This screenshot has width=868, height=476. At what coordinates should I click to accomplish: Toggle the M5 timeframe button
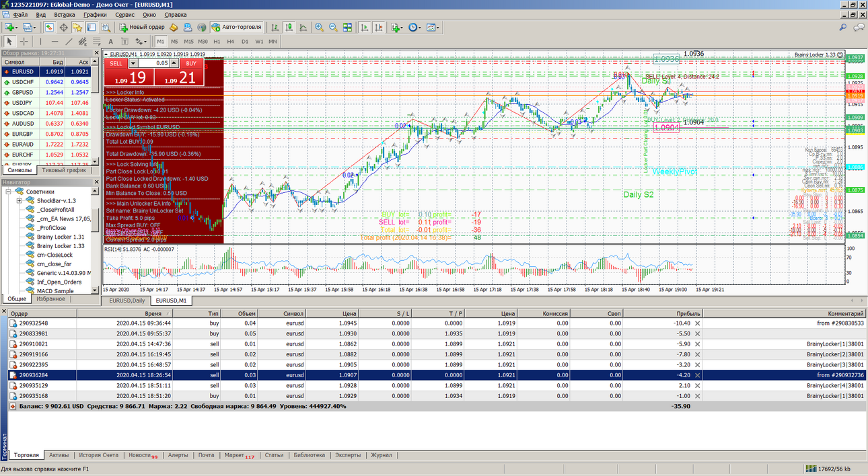click(x=174, y=42)
